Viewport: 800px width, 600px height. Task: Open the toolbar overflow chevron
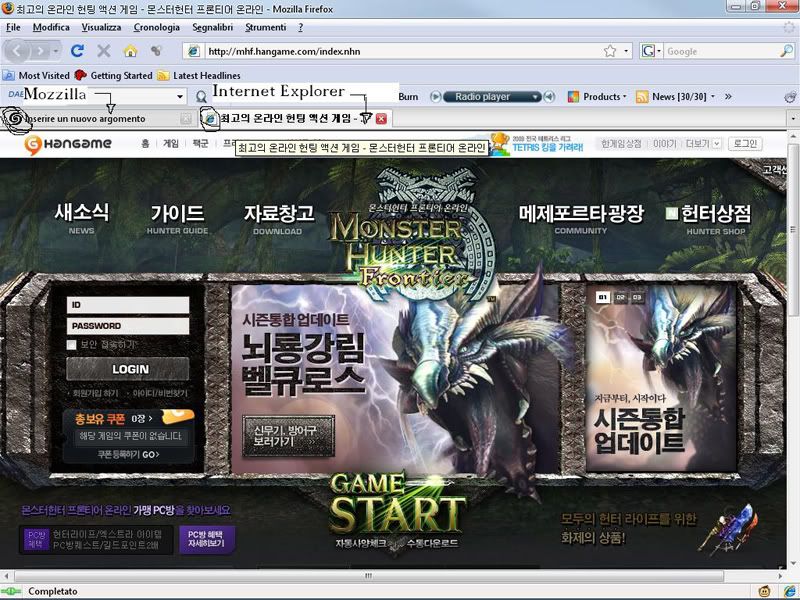(x=728, y=96)
